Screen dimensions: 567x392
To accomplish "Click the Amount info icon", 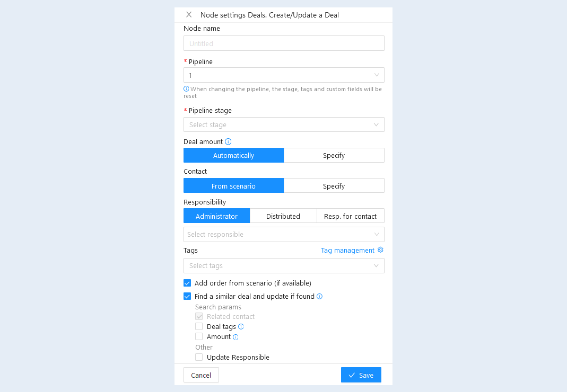I will pyautogui.click(x=236, y=337).
